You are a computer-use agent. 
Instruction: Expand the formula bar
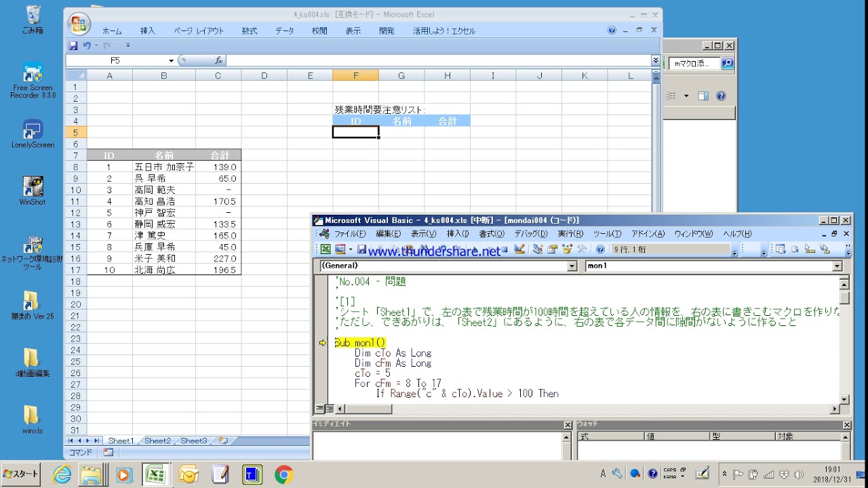[655, 60]
